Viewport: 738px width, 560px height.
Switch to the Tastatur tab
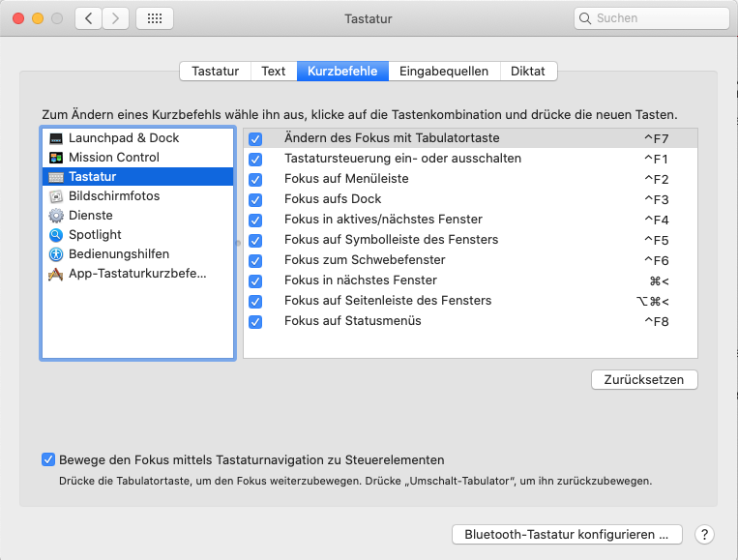pyautogui.click(x=215, y=71)
